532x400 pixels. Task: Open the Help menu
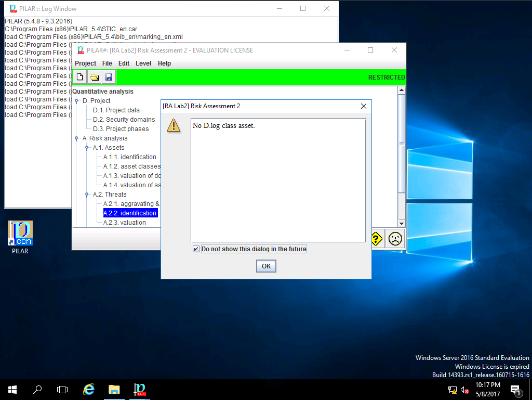click(164, 63)
